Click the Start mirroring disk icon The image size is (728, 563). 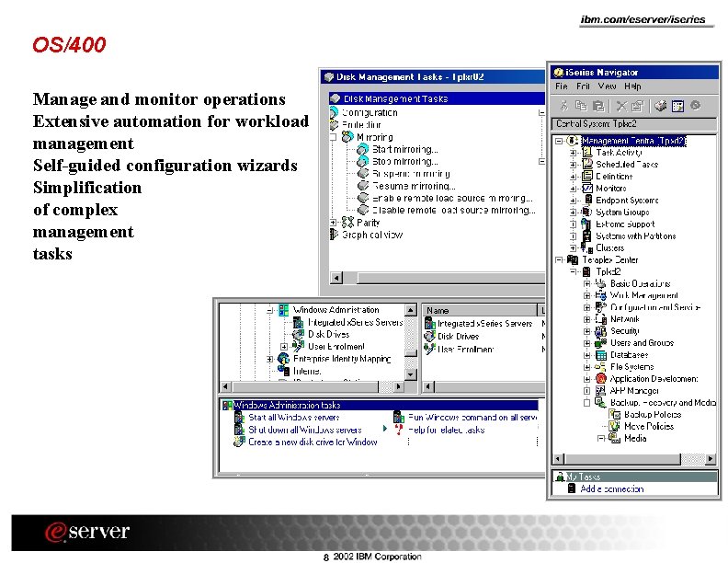362,149
